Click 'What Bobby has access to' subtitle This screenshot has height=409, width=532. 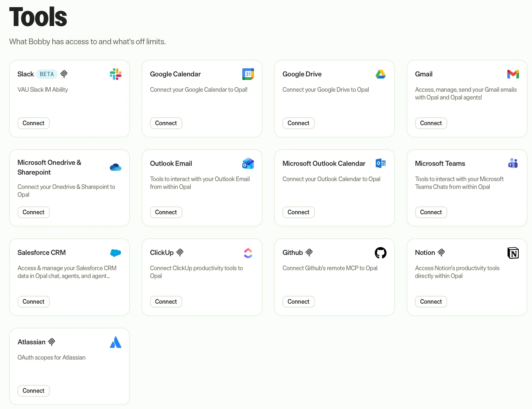87,42
